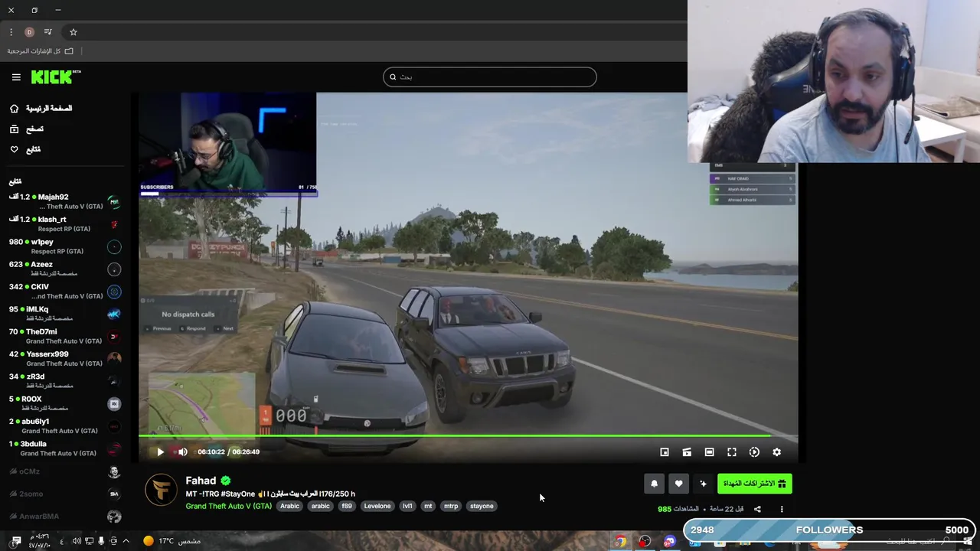Select offline channel AnwarBMA
Image resolution: width=980 pixels, height=551 pixels.
pos(64,517)
